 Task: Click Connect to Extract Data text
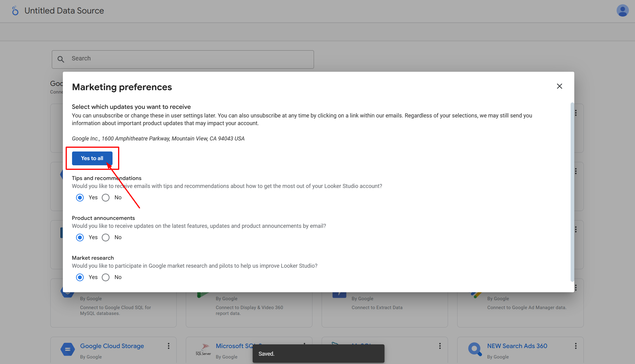377,308
